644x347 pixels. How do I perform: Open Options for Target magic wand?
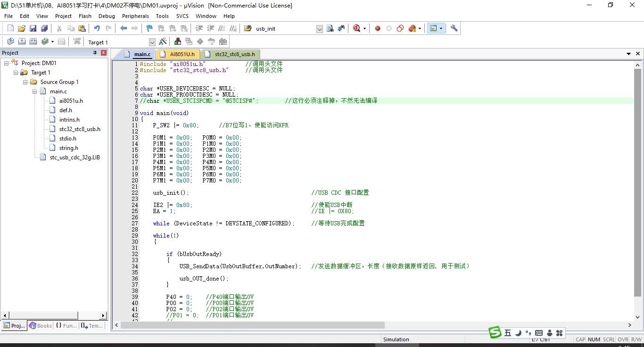point(163,42)
